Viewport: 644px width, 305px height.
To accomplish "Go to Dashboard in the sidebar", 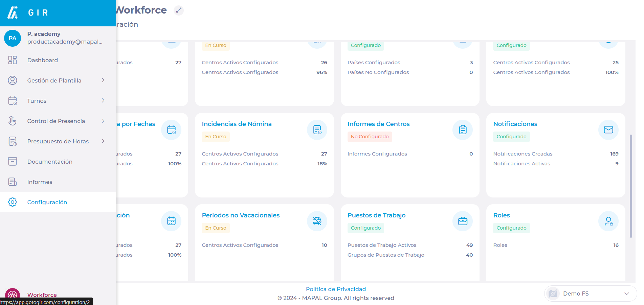I will coord(43,60).
